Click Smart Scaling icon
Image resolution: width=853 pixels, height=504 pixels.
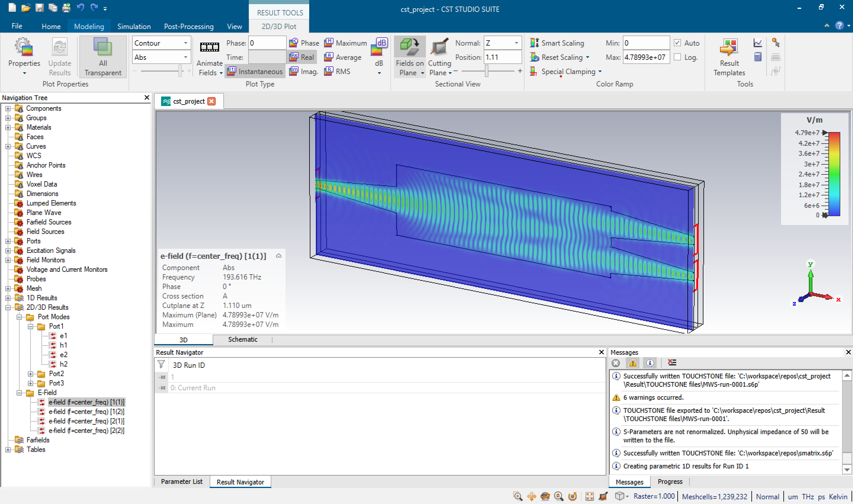pos(534,43)
